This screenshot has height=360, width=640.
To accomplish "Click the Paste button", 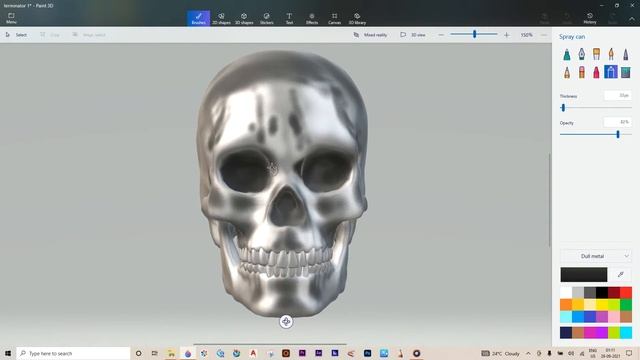I will click(x=544, y=18).
